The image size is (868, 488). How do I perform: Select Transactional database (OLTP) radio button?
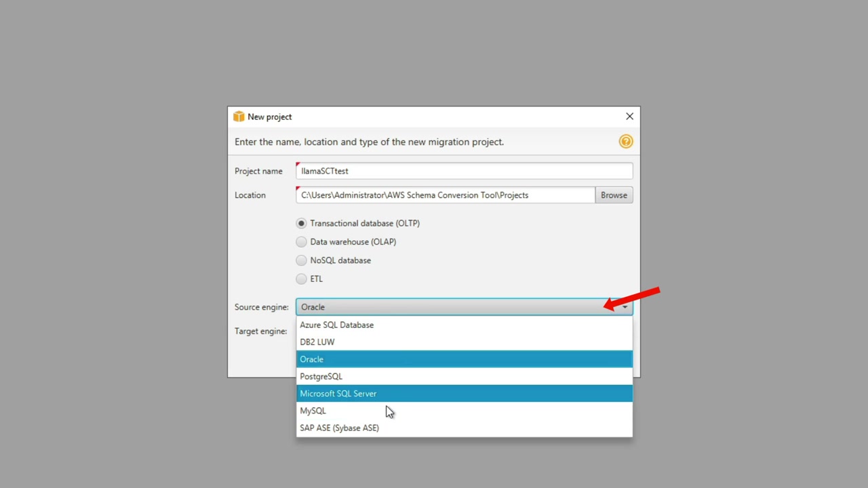[x=301, y=223]
